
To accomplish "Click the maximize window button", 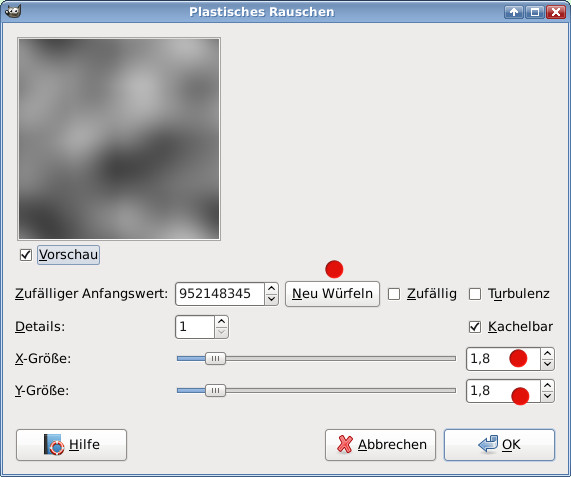I will pyautogui.click(x=535, y=12).
